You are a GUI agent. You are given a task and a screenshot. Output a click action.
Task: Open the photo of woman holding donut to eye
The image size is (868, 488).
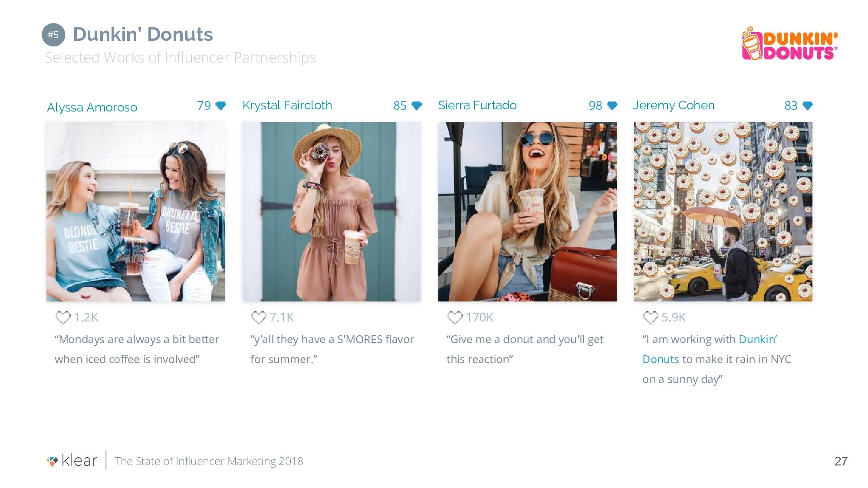pyautogui.click(x=332, y=212)
